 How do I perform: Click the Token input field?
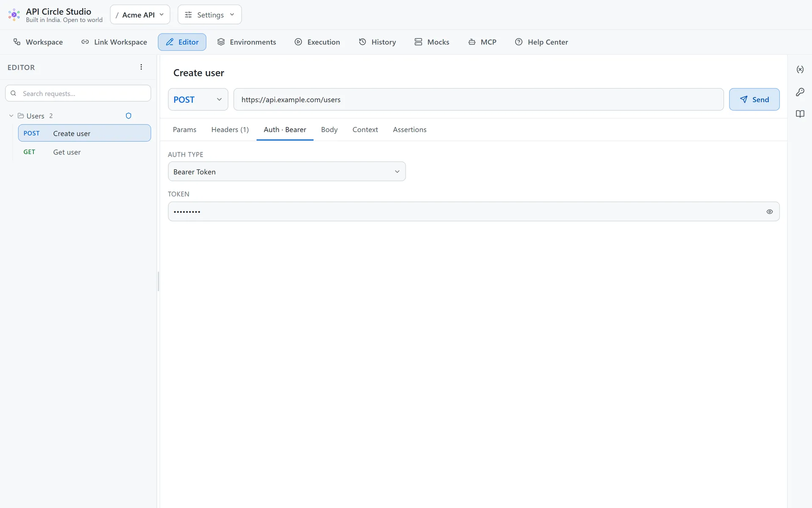[474, 212]
